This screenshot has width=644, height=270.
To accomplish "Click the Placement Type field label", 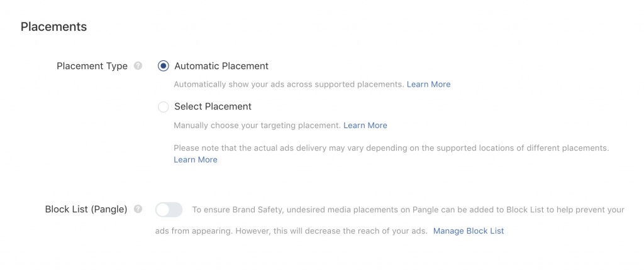I will [92, 66].
